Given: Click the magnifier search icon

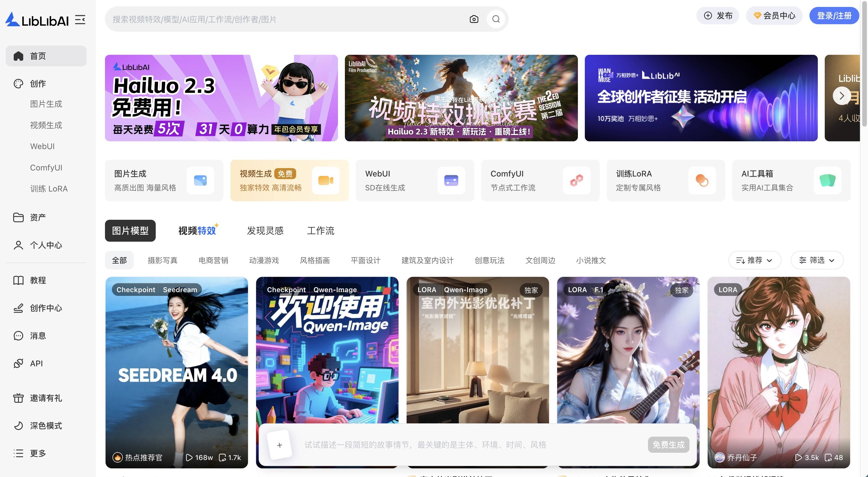Looking at the screenshot, I should point(495,19).
